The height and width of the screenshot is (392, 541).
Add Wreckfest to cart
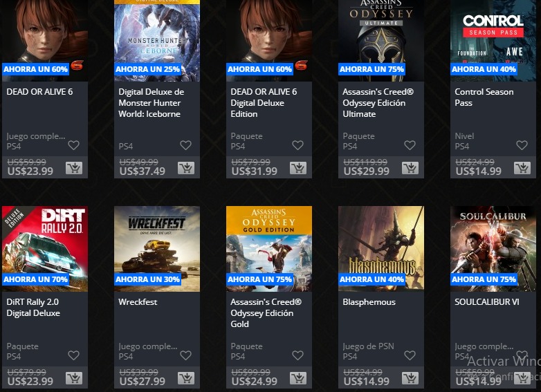(x=186, y=378)
